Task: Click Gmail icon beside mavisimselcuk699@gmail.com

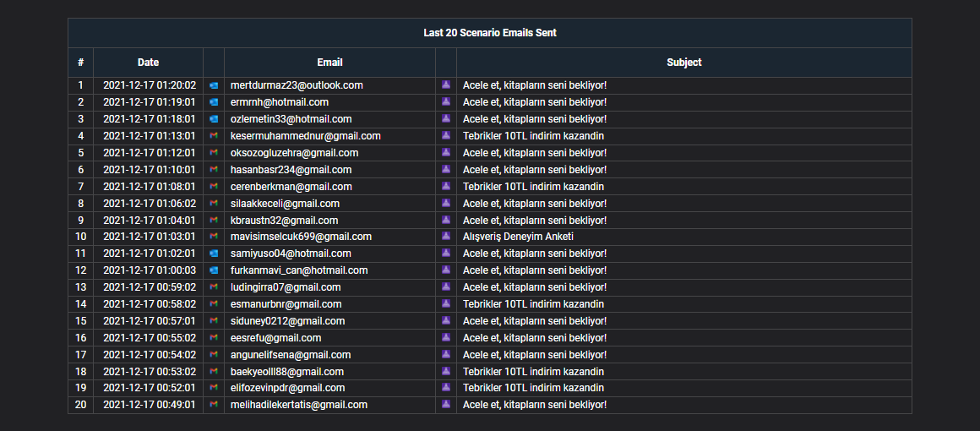Action: [214, 237]
